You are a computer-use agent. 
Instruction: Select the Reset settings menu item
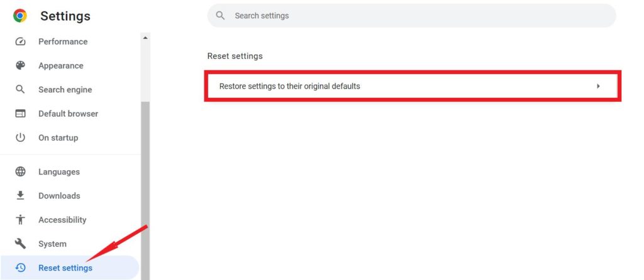(x=65, y=268)
